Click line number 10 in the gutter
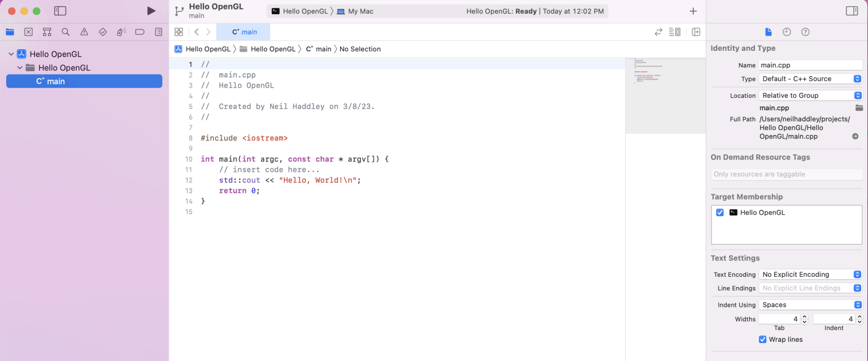The image size is (868, 361). pos(188,159)
